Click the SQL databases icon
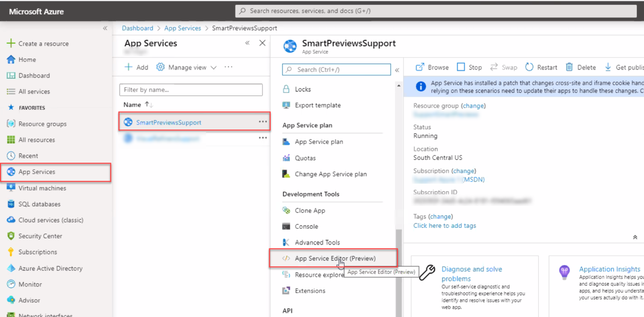The width and height of the screenshot is (644, 317). coord(11,204)
